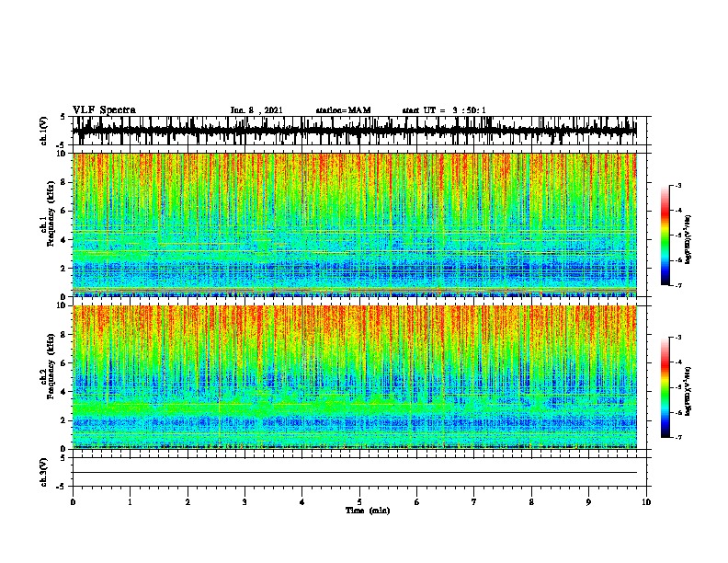This screenshot has width=728, height=563.
Task: Click the '0' tick label on time axis
Action: tap(73, 502)
